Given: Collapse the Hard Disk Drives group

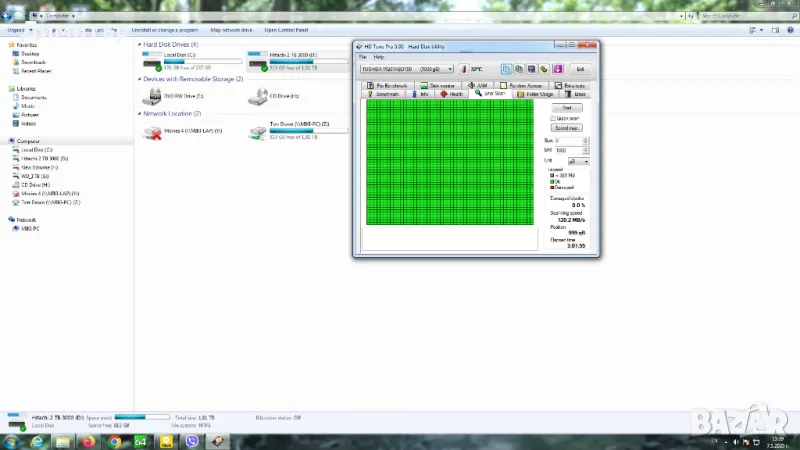Looking at the screenshot, I should tap(140, 44).
